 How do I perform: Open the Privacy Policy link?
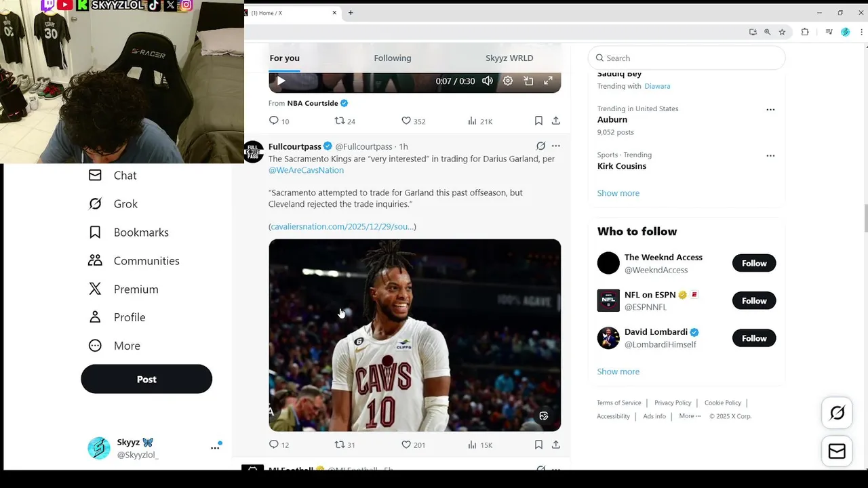point(673,403)
